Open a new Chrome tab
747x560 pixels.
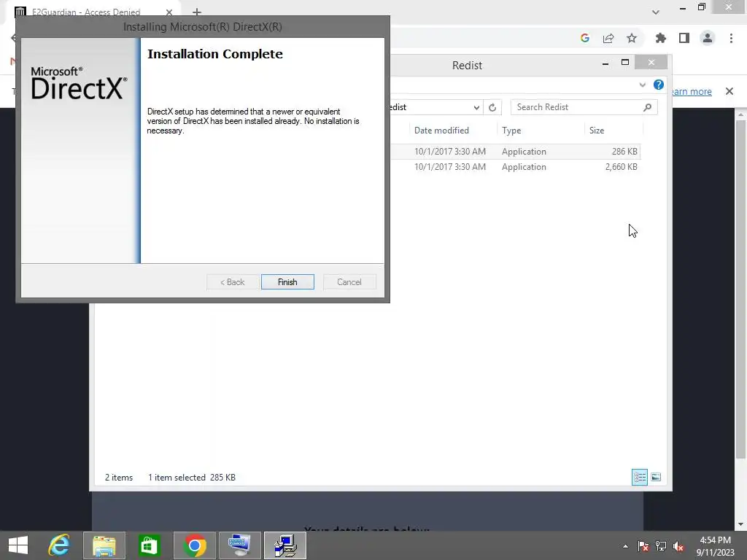[x=197, y=12]
